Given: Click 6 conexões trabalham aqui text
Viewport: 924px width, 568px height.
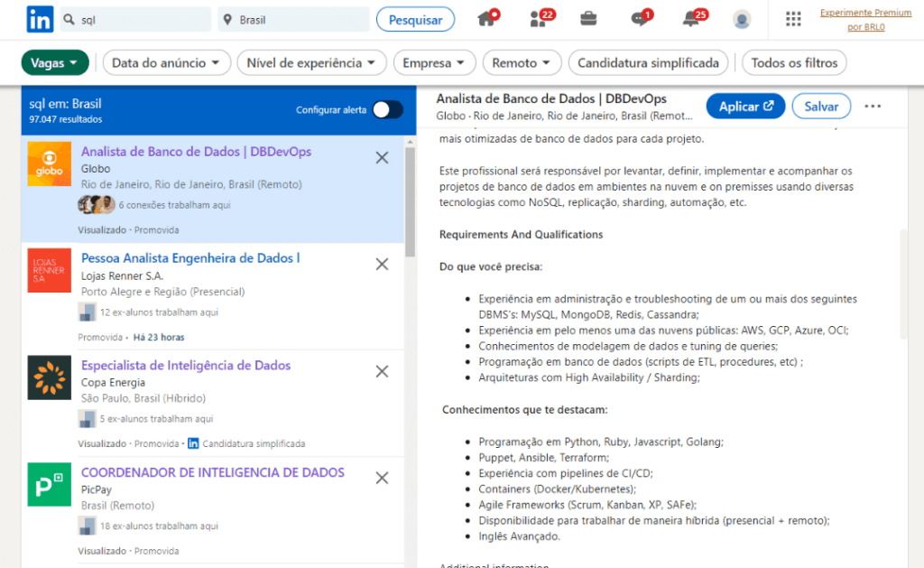Looking at the screenshot, I should pos(174,205).
